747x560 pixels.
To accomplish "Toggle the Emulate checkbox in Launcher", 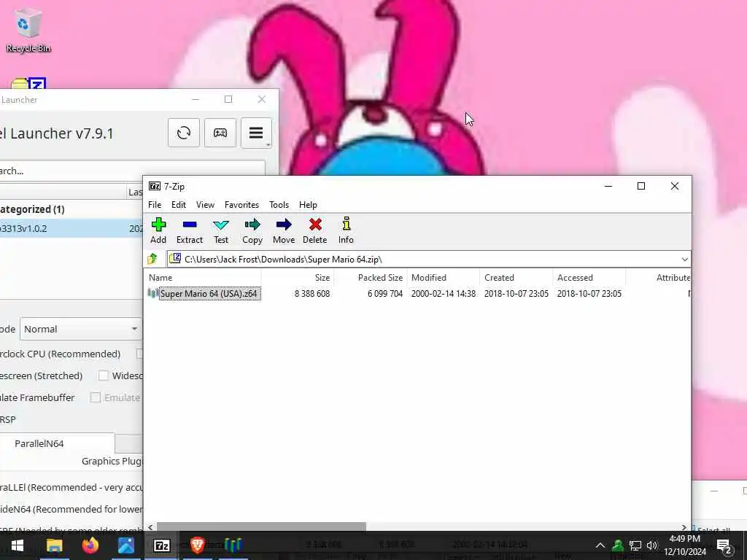I will click(96, 397).
